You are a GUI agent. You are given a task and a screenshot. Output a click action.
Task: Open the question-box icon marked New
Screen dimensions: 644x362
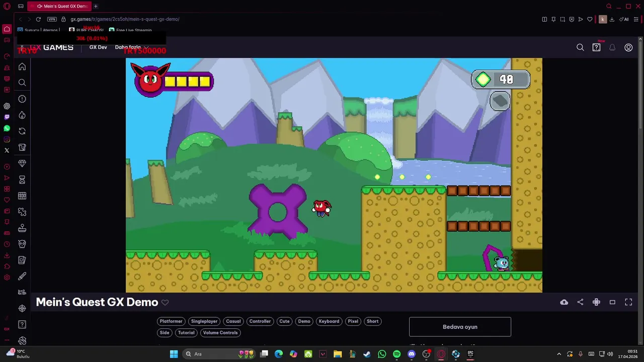tap(596, 47)
